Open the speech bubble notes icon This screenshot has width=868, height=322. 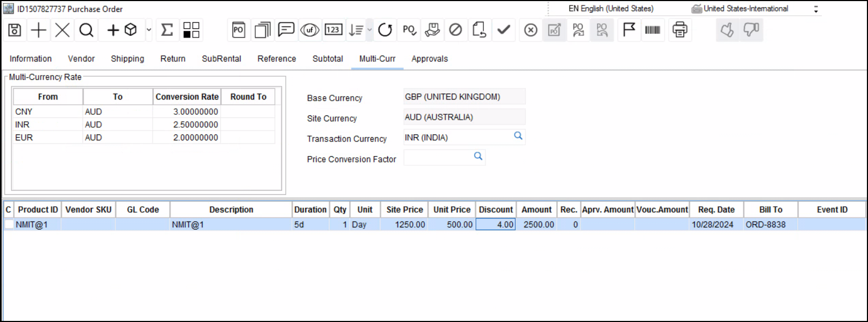pos(286,29)
